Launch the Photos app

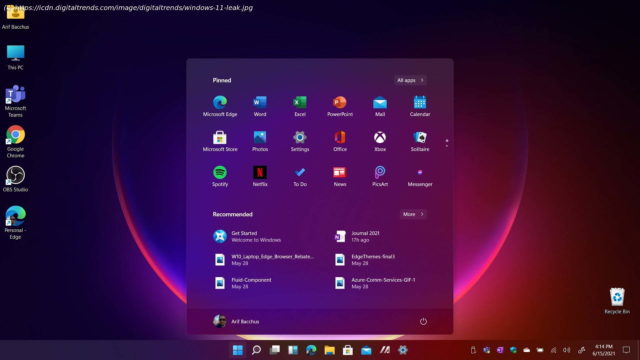[260, 141]
